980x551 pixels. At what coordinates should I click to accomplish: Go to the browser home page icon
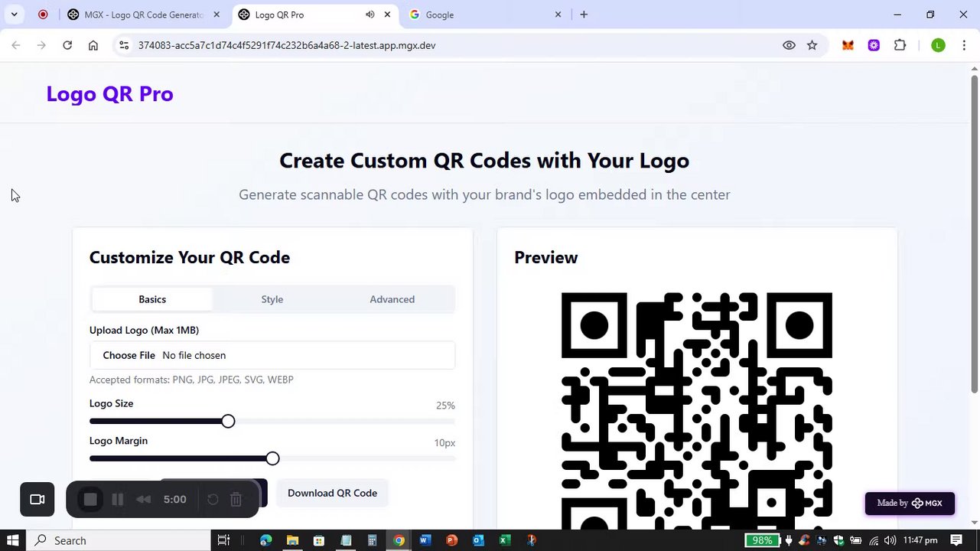[93, 45]
